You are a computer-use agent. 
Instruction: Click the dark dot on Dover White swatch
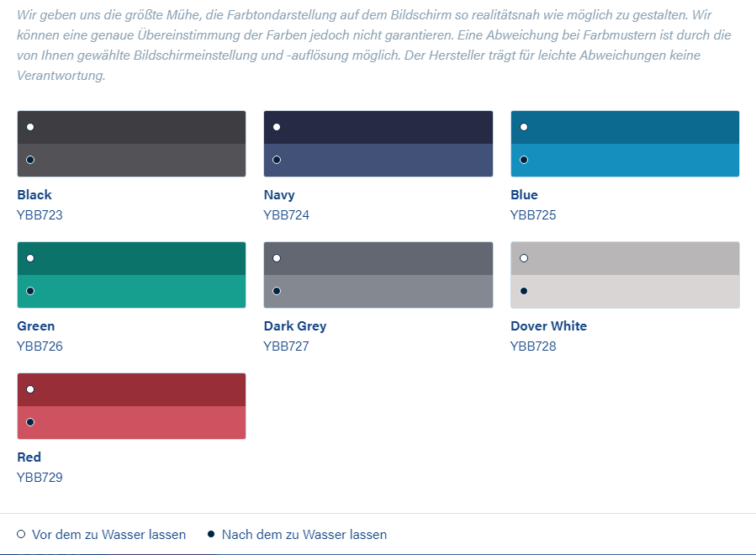click(x=524, y=291)
